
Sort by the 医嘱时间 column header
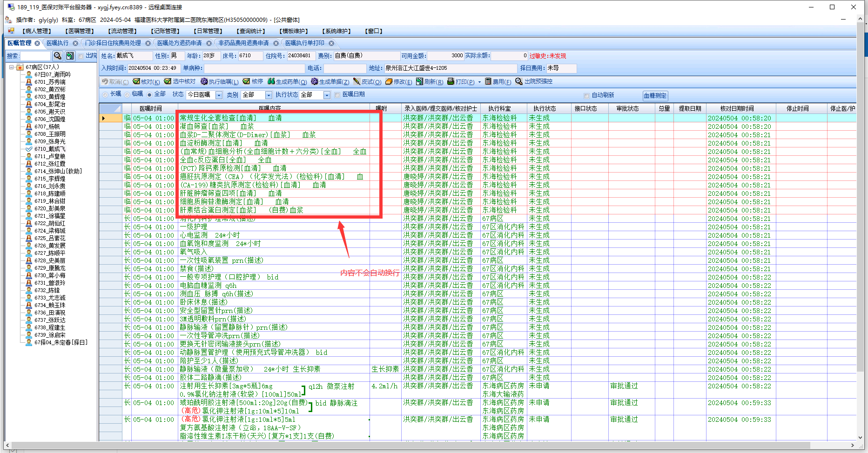coord(150,108)
